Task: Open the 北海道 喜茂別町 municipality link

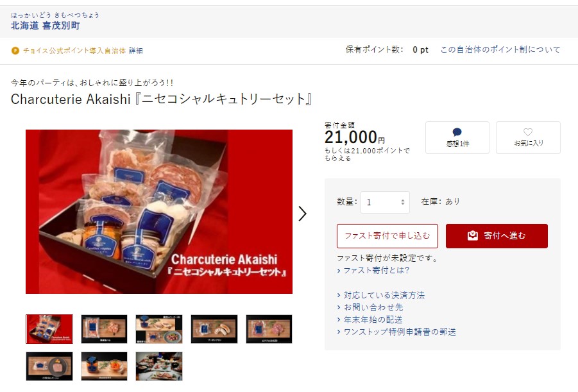Action: point(46,26)
